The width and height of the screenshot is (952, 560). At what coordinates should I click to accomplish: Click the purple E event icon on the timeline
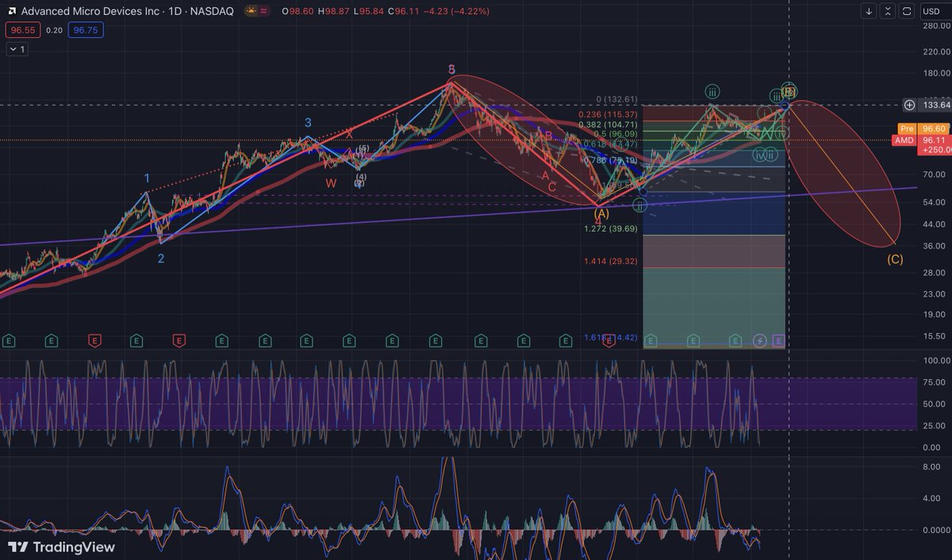point(779,340)
